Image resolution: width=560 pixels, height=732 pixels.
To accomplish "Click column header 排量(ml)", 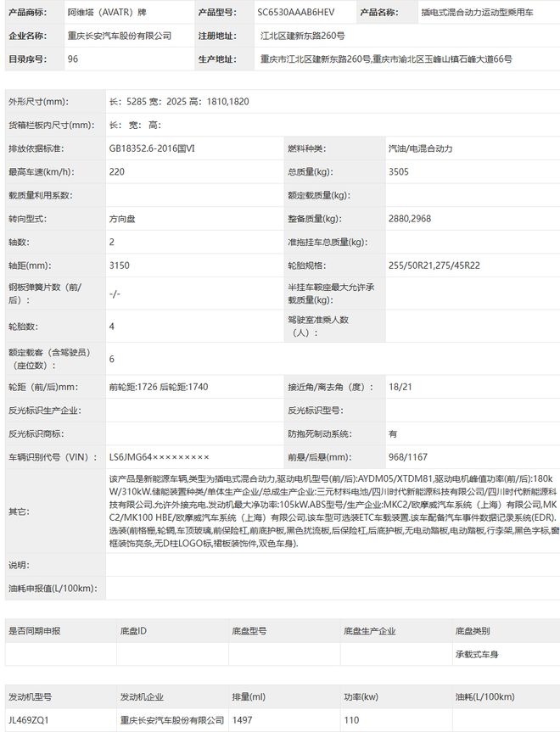I will pos(249,697).
